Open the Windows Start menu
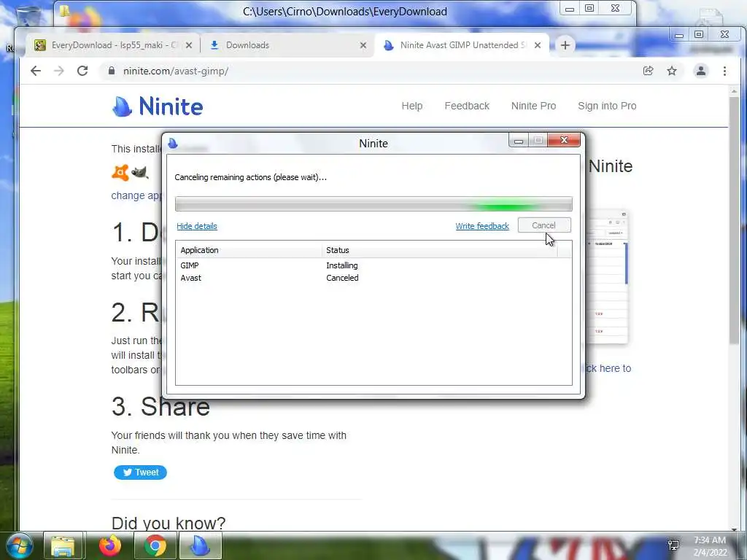Image resolution: width=747 pixels, height=560 pixels. point(20,545)
